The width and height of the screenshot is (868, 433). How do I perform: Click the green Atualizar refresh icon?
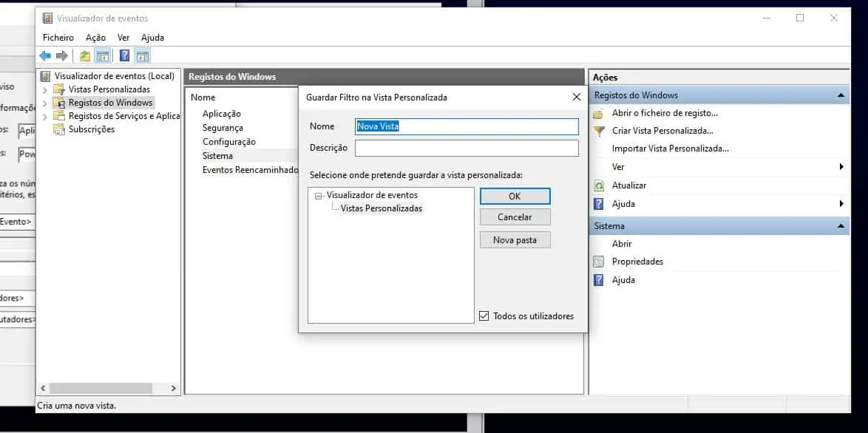point(598,185)
